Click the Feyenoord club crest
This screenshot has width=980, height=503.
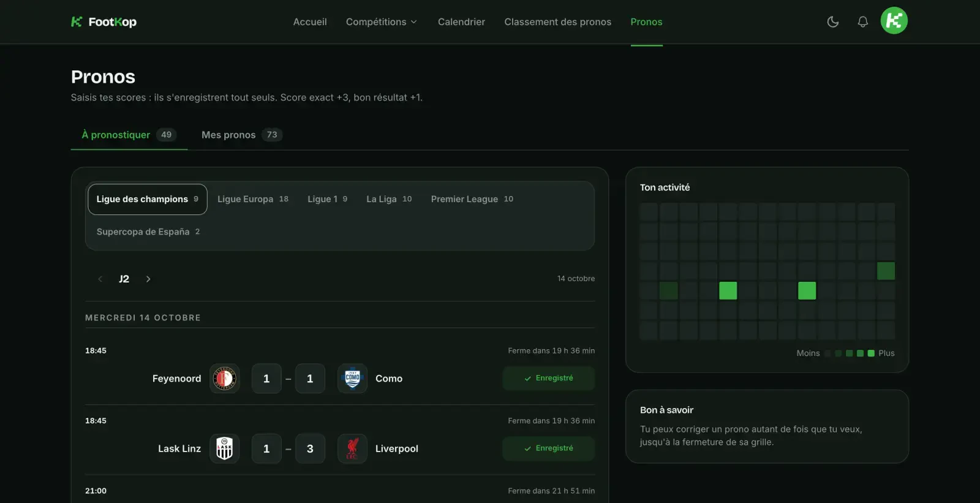[x=225, y=379]
